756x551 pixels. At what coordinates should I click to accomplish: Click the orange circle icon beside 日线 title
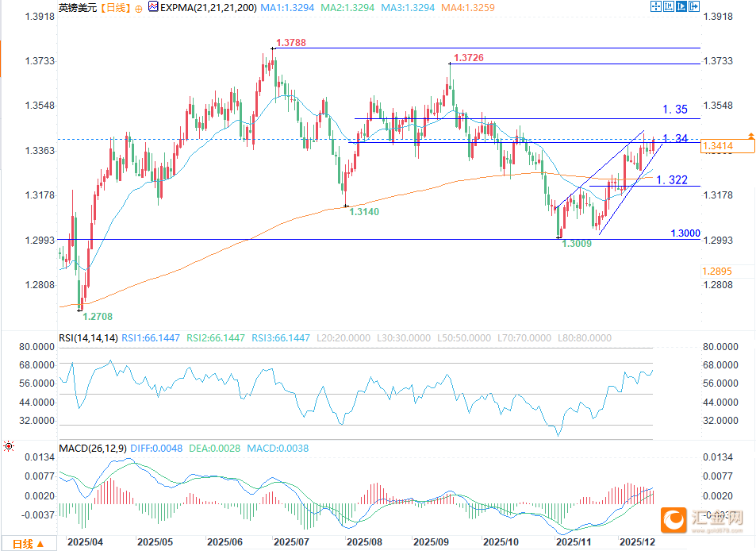pyautogui.click(x=139, y=9)
